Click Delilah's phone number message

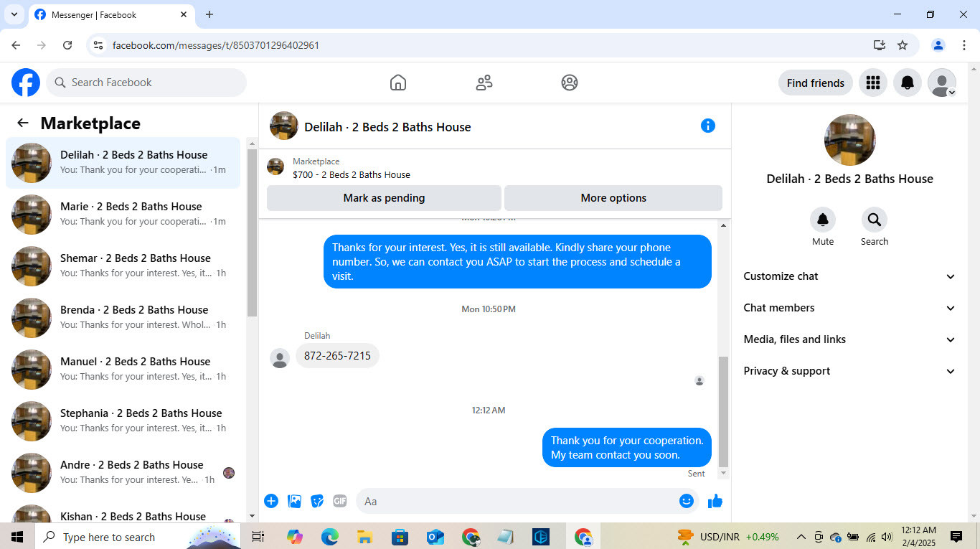click(x=337, y=356)
